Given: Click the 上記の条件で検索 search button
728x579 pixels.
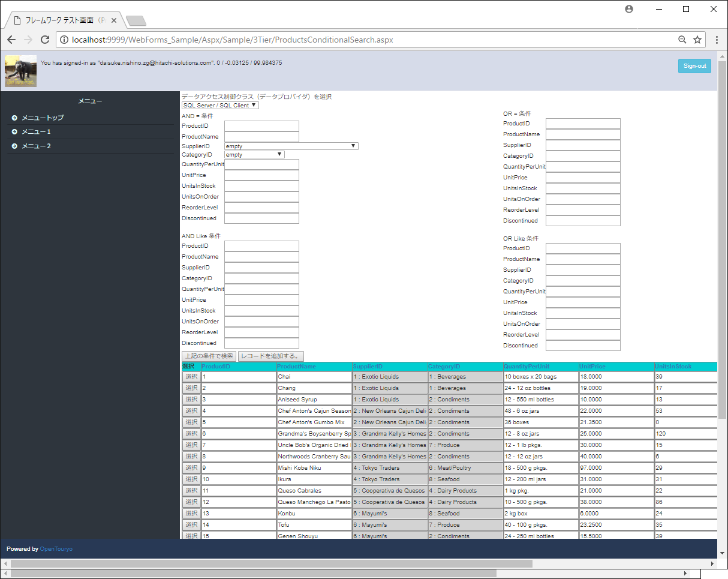Looking at the screenshot, I should (x=209, y=356).
